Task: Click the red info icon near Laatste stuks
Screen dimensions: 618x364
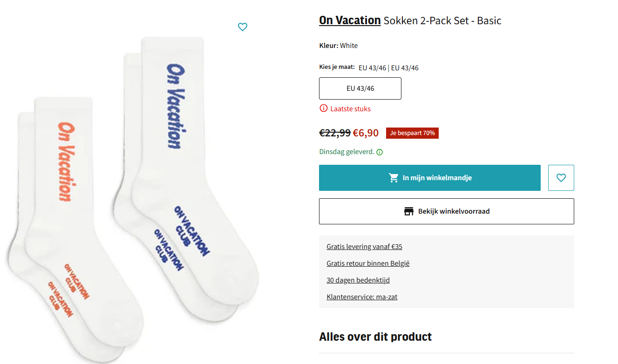Action: (x=323, y=108)
